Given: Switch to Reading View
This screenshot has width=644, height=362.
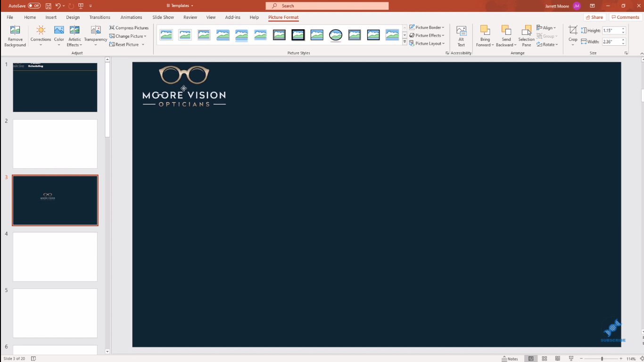Looking at the screenshot, I should 558,359.
